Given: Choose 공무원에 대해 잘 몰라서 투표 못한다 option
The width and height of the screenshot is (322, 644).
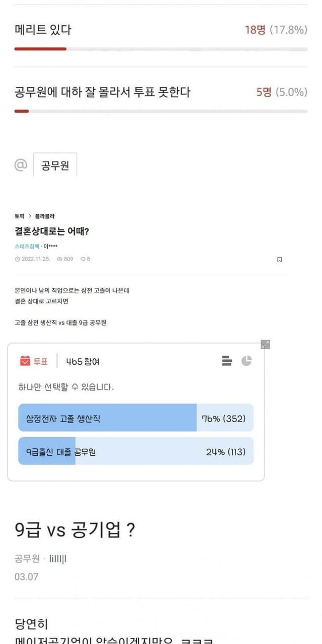Looking at the screenshot, I should (x=103, y=92).
